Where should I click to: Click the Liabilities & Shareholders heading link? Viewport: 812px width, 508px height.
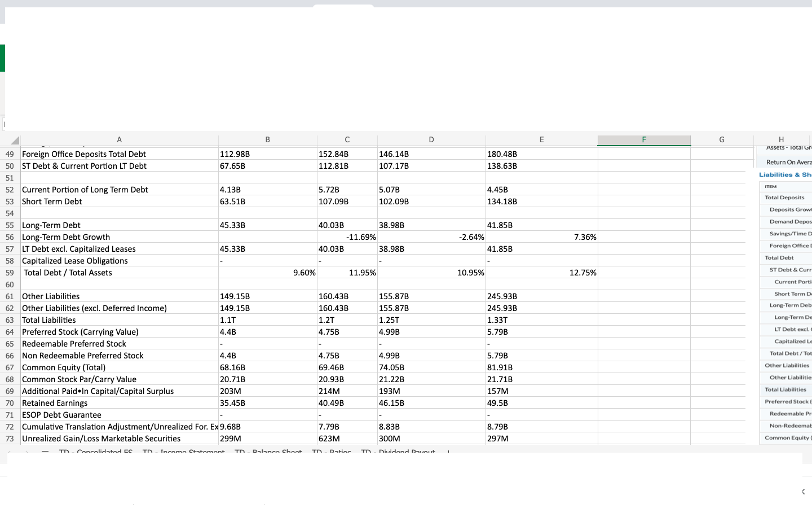785,174
